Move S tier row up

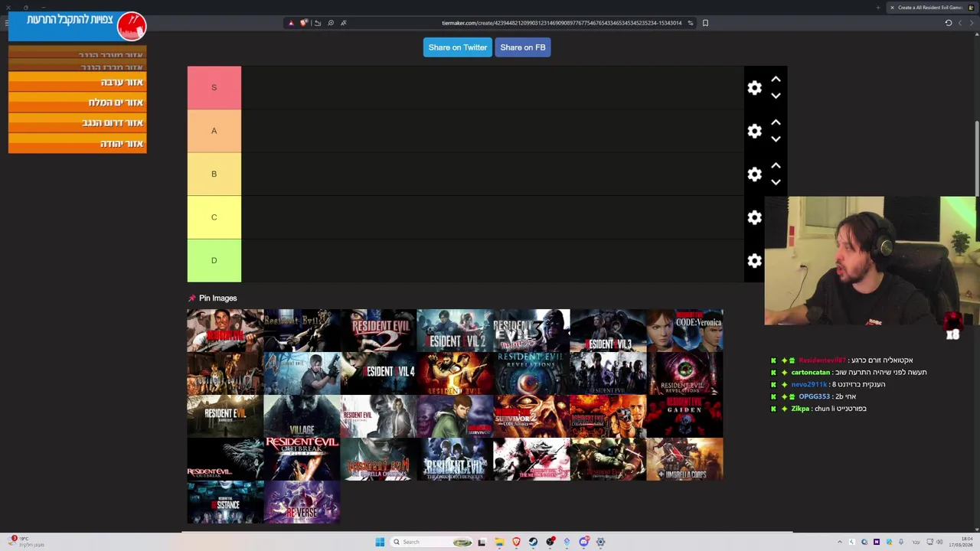pos(776,79)
